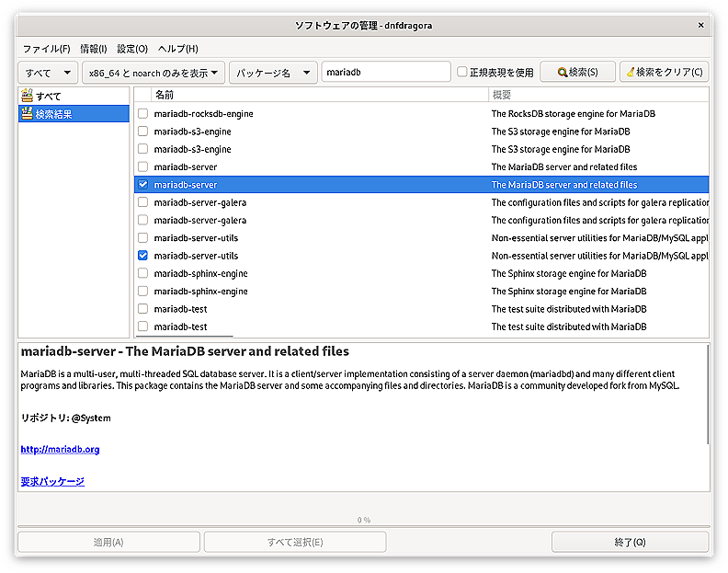
Task: Open the http://mariadb.org link
Action: pos(60,450)
